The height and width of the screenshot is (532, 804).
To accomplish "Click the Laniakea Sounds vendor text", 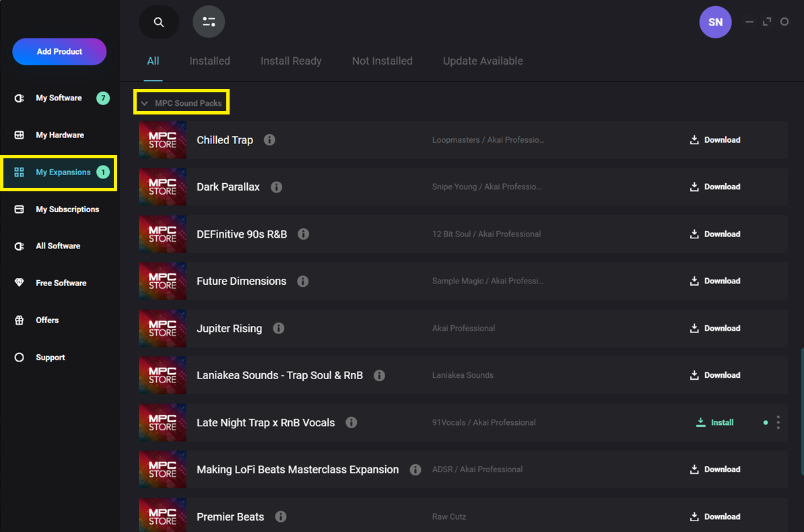I will click(x=463, y=375).
